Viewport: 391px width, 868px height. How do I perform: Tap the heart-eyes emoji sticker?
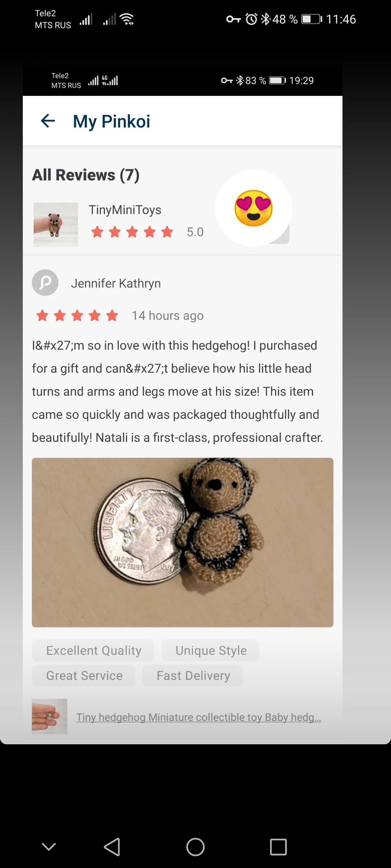pos(253,208)
